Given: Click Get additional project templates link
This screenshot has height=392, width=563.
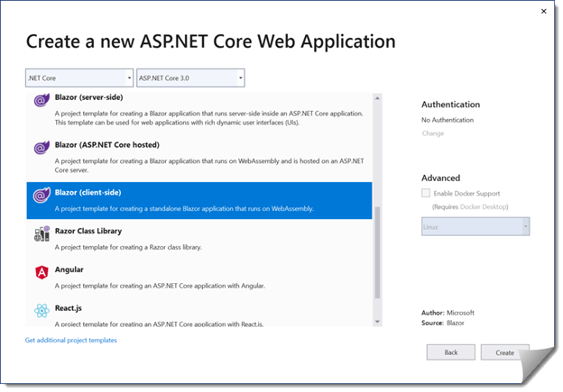Looking at the screenshot, I should tap(71, 340).
